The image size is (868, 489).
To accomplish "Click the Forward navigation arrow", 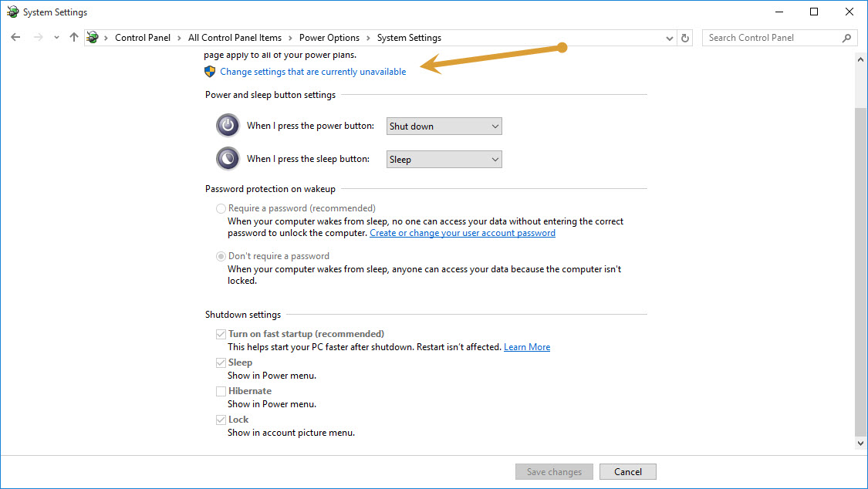I will pyautogui.click(x=39, y=38).
